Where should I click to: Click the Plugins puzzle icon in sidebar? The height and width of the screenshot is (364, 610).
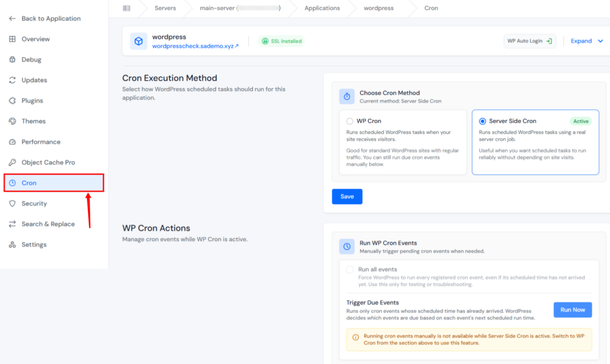(13, 101)
